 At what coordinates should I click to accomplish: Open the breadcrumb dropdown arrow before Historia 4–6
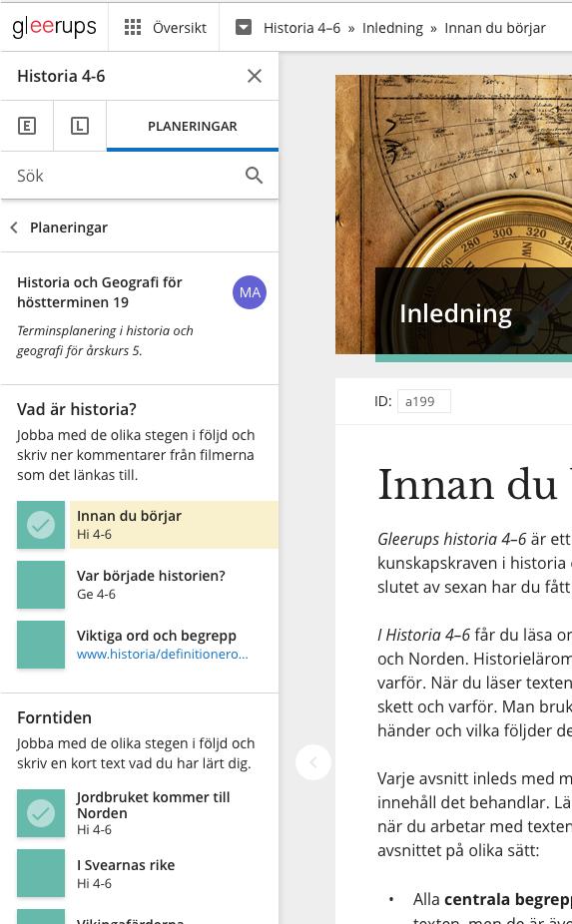[x=244, y=27]
